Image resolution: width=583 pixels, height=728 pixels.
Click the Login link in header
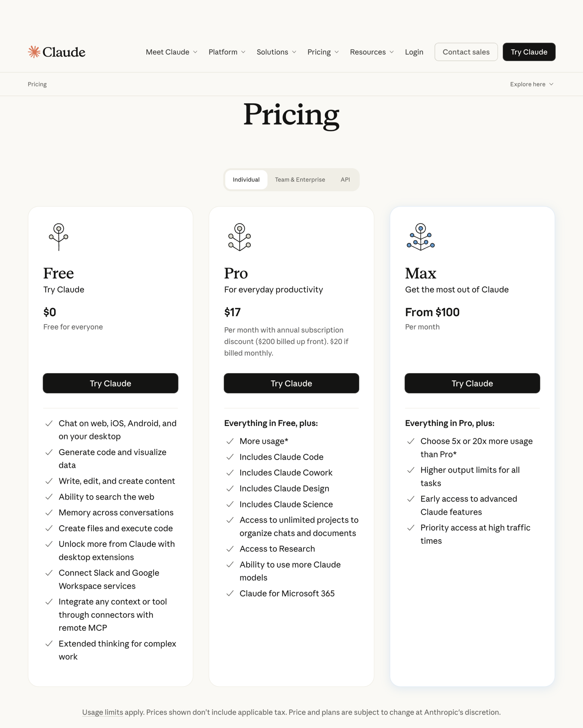click(414, 52)
